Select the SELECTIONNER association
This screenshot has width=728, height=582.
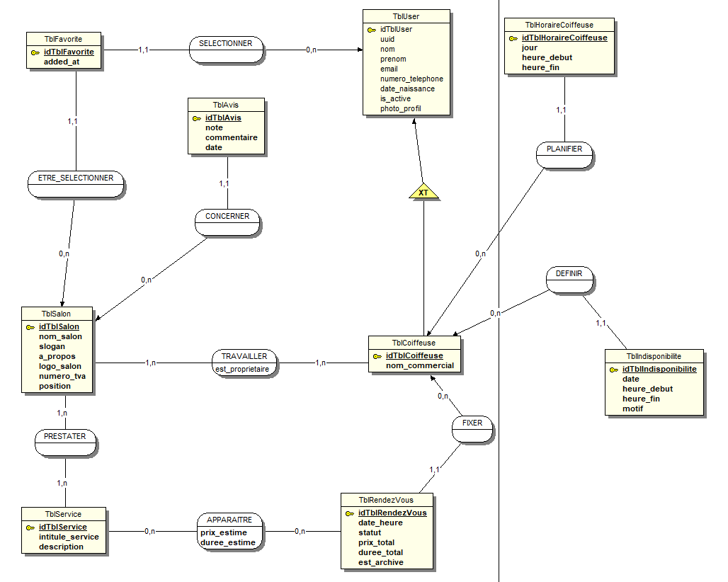click(226, 44)
